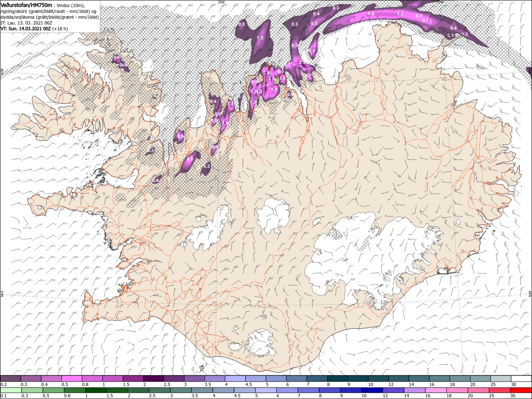This screenshot has height=399, width=532.
Task: Click the '20W' longitude label
Action: click(x=221, y=2)
